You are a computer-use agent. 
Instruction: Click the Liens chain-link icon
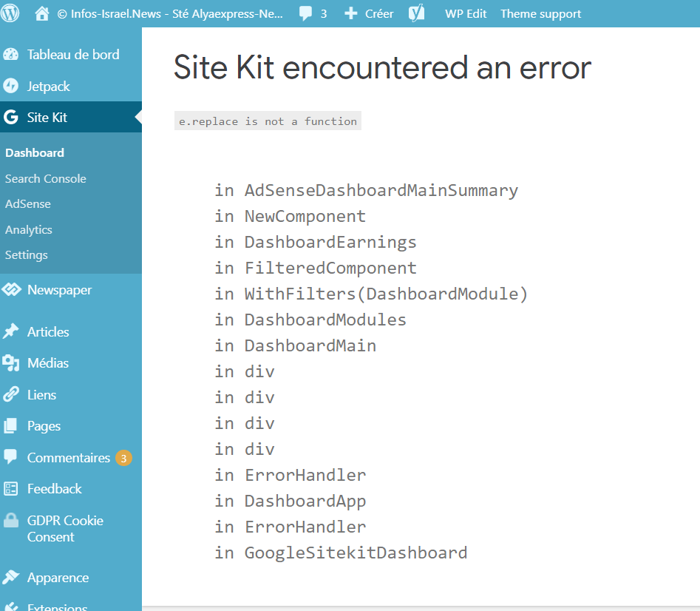click(x=10, y=394)
